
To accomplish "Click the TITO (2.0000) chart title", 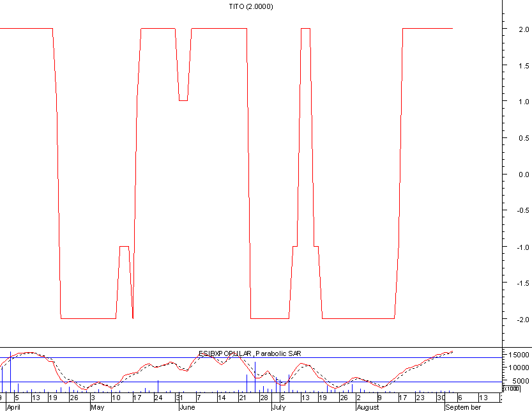I will point(251,6).
